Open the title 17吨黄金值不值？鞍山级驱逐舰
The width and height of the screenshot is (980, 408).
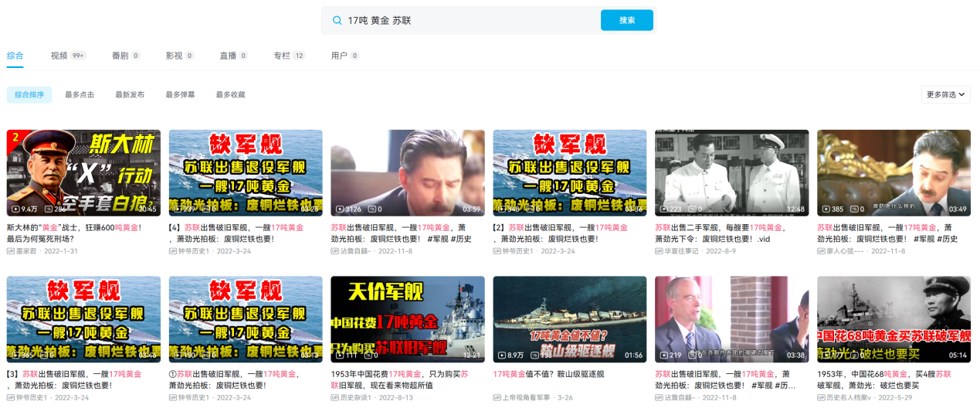(x=548, y=374)
